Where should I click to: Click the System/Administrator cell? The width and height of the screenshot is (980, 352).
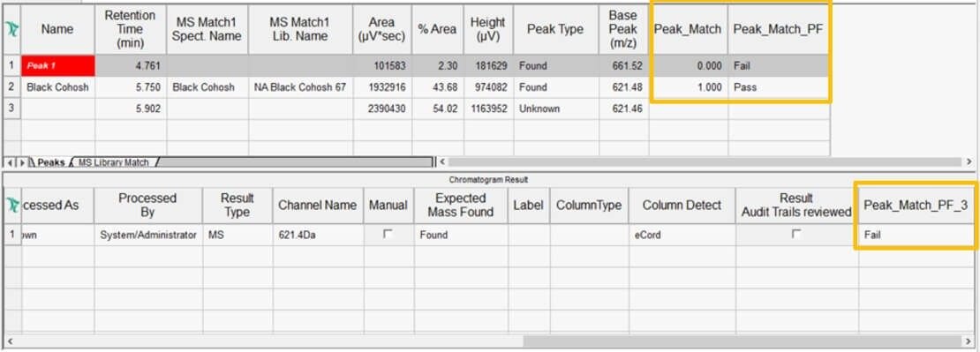click(x=148, y=235)
